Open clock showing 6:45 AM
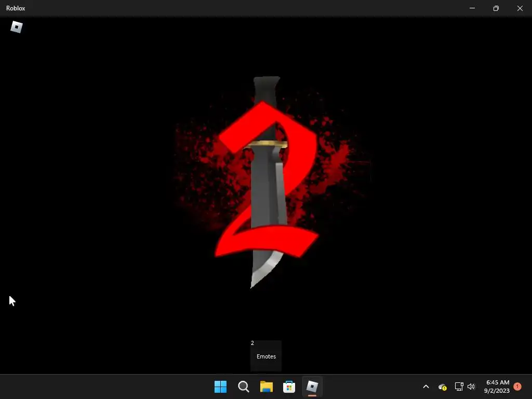 (x=498, y=382)
